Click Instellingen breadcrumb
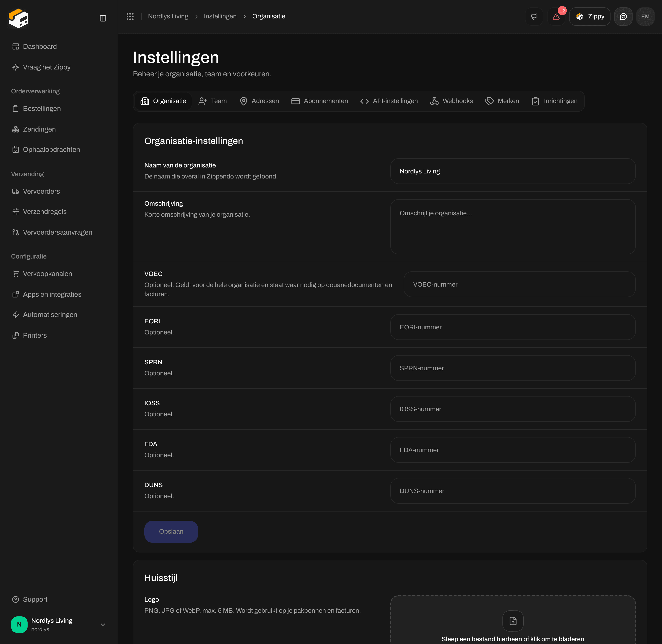 (x=220, y=16)
